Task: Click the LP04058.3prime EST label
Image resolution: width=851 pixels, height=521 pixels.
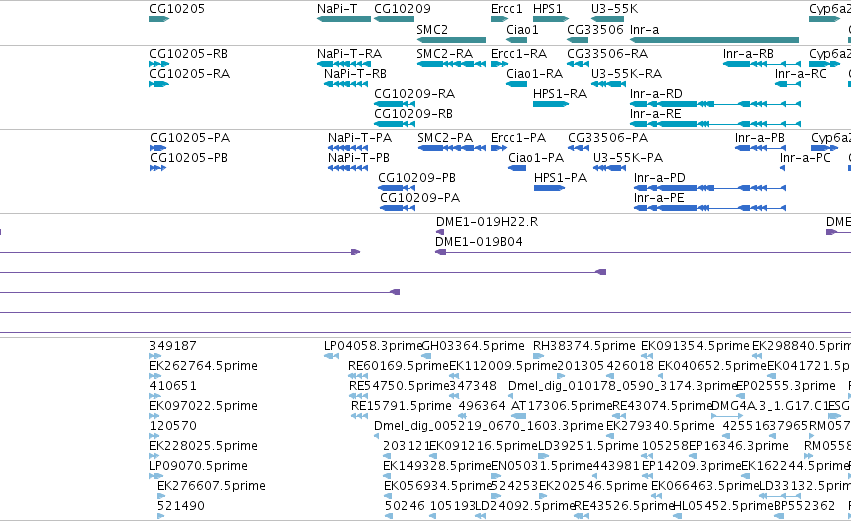Action: pos(372,346)
